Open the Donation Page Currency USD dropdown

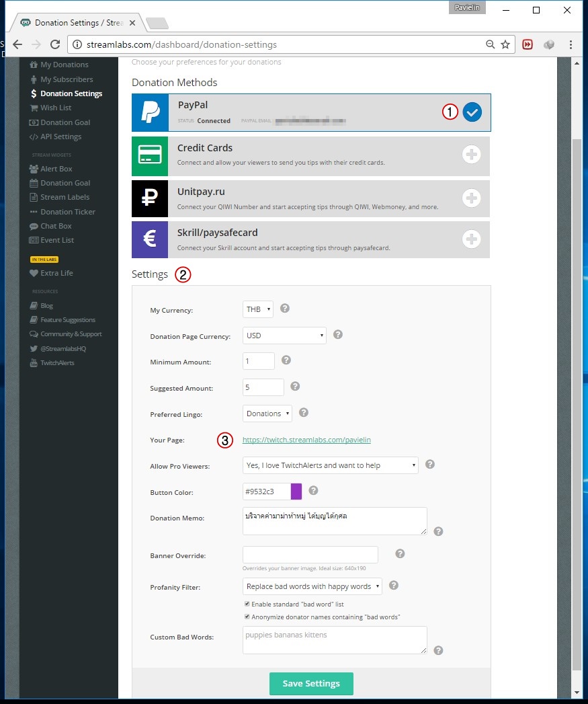284,336
